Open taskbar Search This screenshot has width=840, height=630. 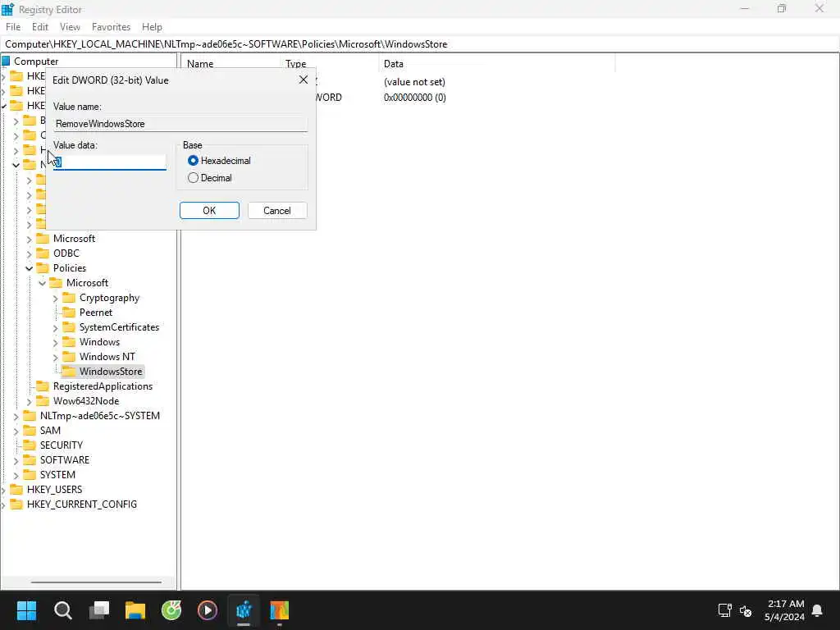(62, 610)
